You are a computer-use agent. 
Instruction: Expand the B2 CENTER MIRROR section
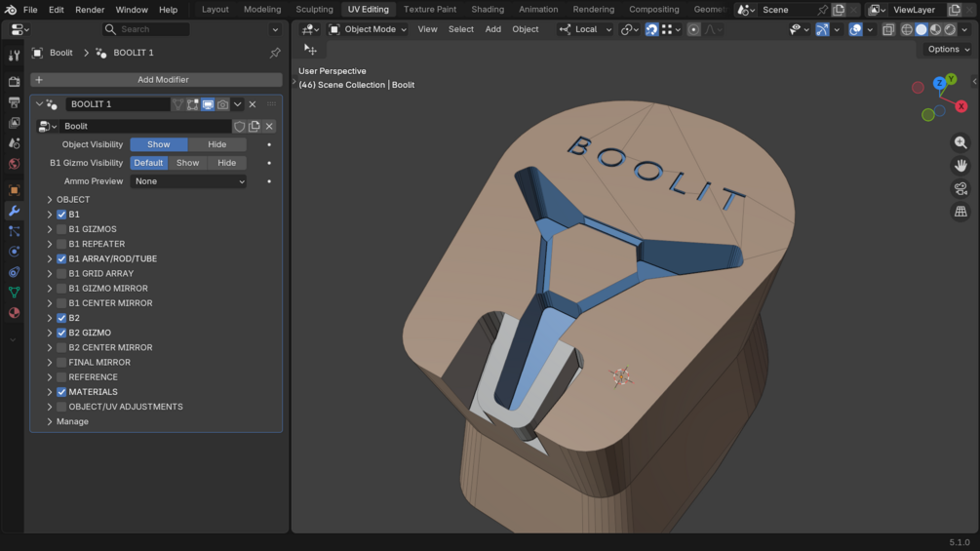tap(50, 347)
